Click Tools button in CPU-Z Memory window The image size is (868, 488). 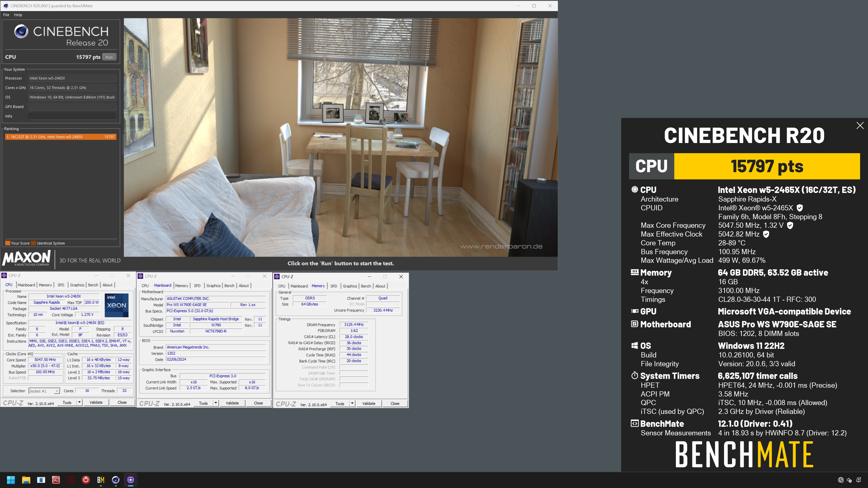340,404
